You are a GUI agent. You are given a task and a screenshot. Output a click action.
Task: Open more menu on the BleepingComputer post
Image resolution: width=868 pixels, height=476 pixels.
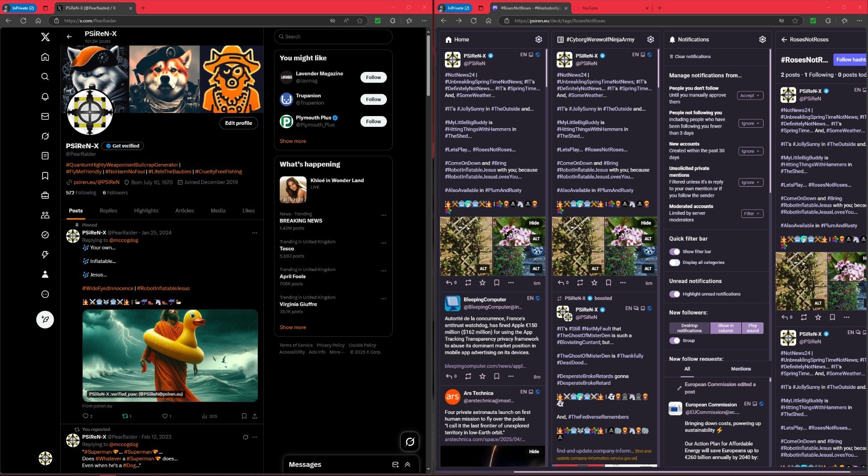tap(511, 376)
